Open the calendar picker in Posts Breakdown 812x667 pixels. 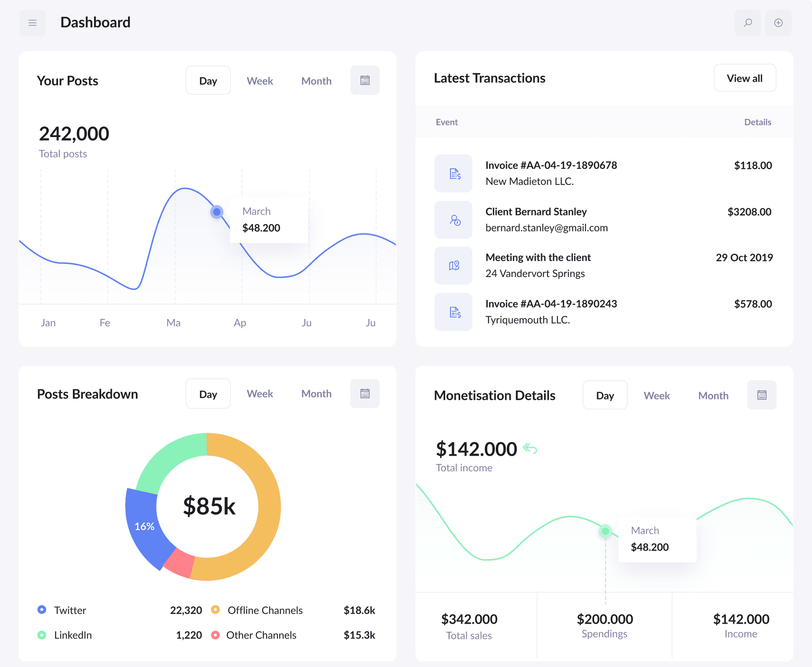pos(364,393)
